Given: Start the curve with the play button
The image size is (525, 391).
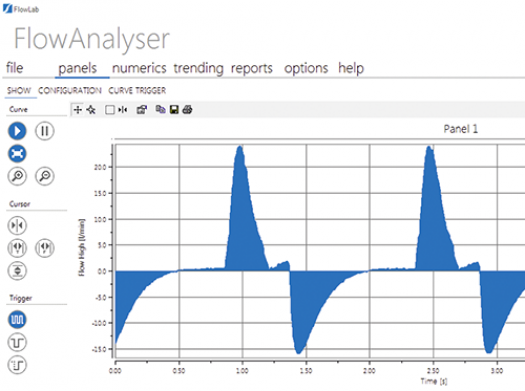Looking at the screenshot, I should coord(17,131).
